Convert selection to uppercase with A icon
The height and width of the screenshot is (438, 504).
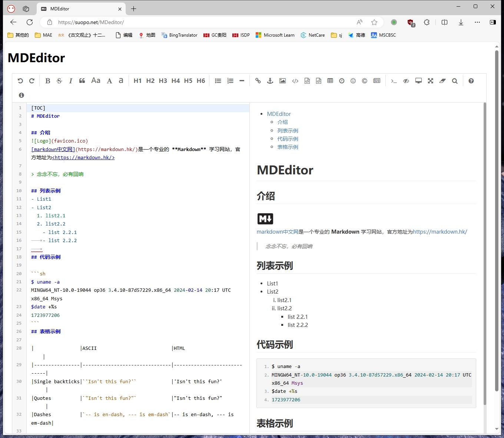point(109,81)
